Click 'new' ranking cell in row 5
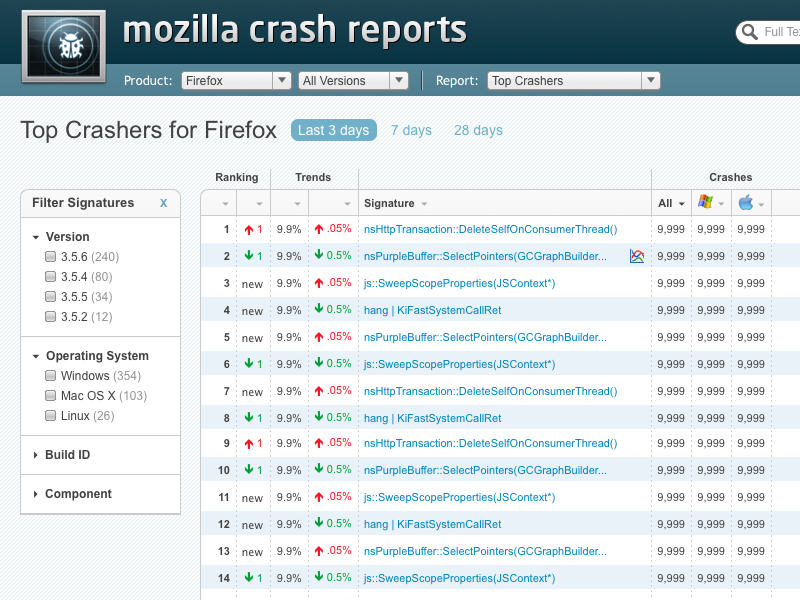This screenshot has height=600, width=800. (252, 338)
